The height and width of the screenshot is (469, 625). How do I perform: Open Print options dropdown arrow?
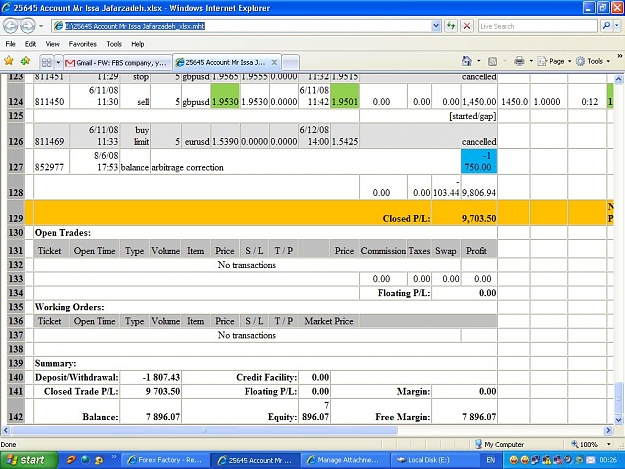coord(531,61)
